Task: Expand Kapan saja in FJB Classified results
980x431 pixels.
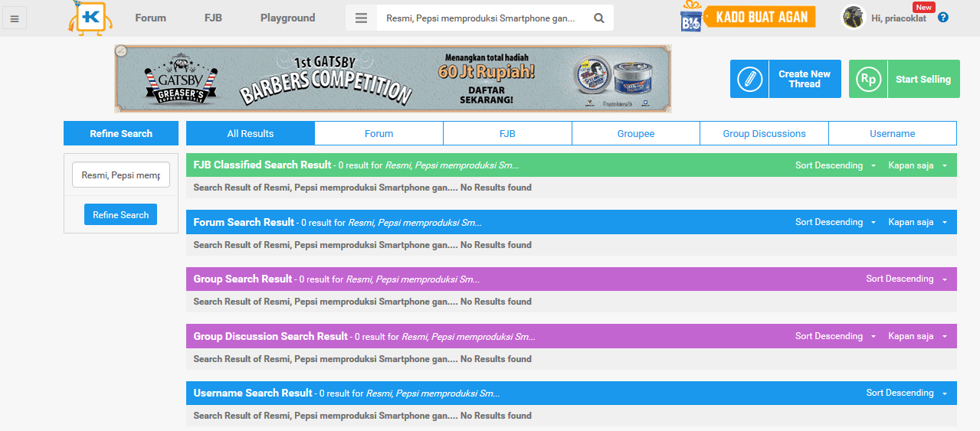Action: (917, 165)
